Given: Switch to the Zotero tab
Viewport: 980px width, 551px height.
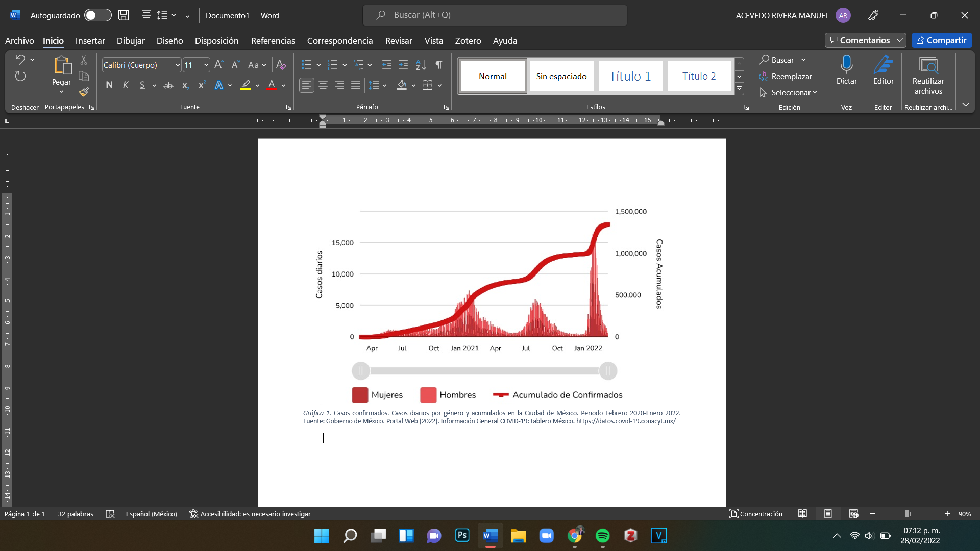Looking at the screenshot, I should [468, 41].
